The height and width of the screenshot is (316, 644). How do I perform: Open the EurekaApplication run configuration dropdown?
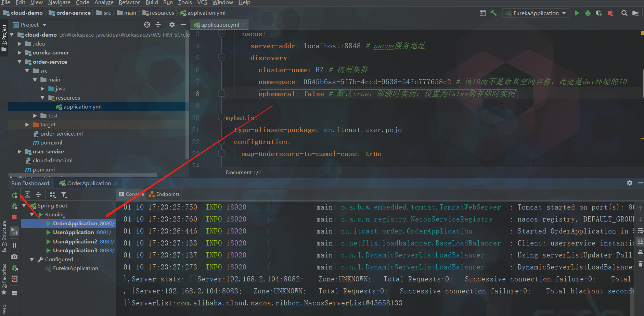pyautogui.click(x=536, y=13)
